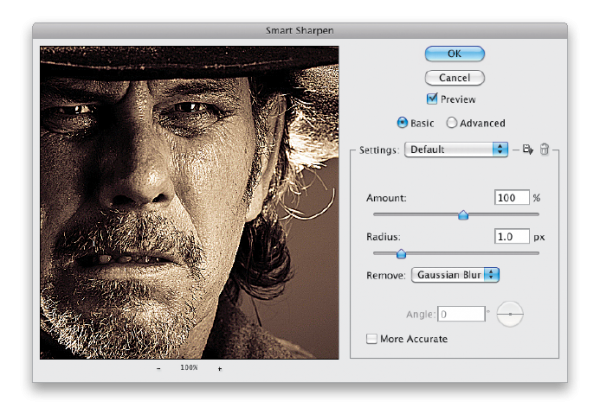Click the Smart Sharpen title bar
The image size is (600, 408).
click(x=299, y=32)
